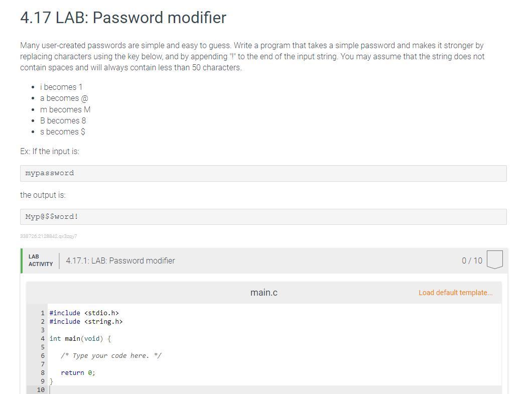Click line number 1 in the editor gutter
This screenshot has height=394, width=532.
pyautogui.click(x=43, y=313)
